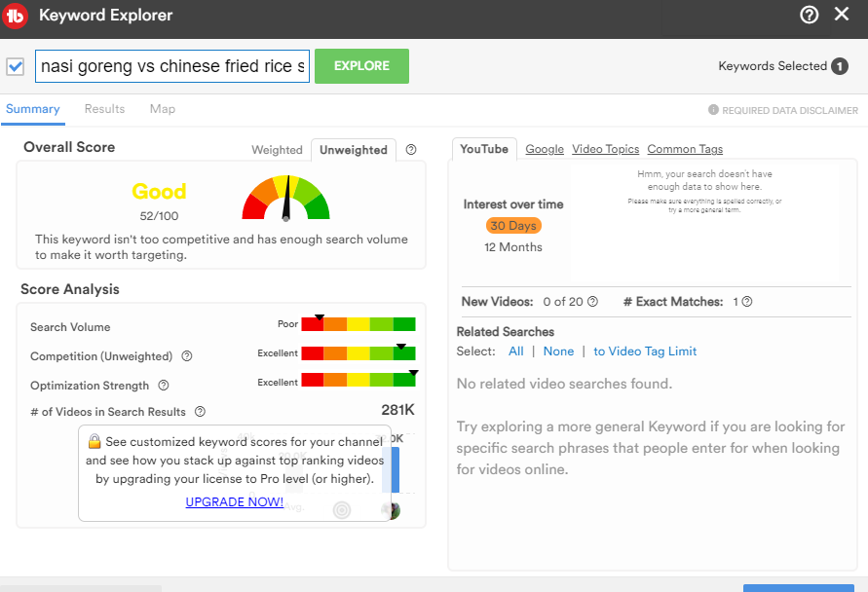Click the Videos in Search Results help icon

(x=200, y=411)
